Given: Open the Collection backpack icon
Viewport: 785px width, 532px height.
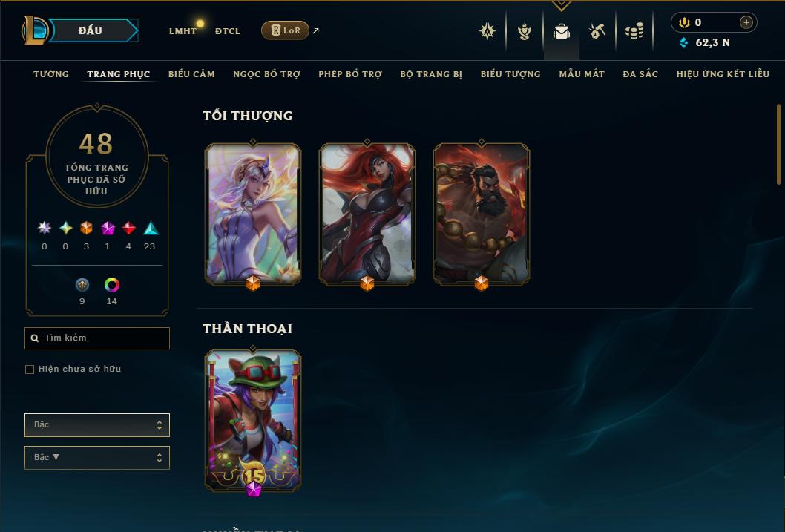Looking at the screenshot, I should pyautogui.click(x=561, y=31).
